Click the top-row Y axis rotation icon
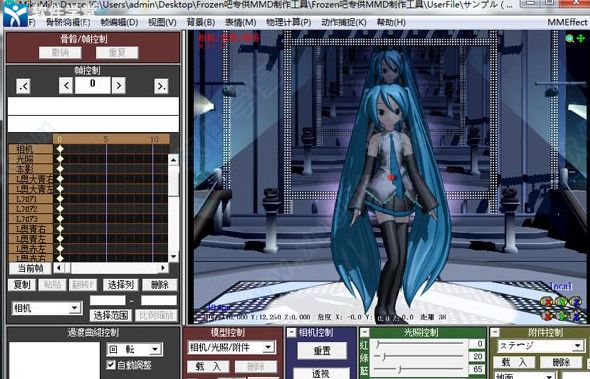Viewport: 590px width, 379px height. (562, 302)
